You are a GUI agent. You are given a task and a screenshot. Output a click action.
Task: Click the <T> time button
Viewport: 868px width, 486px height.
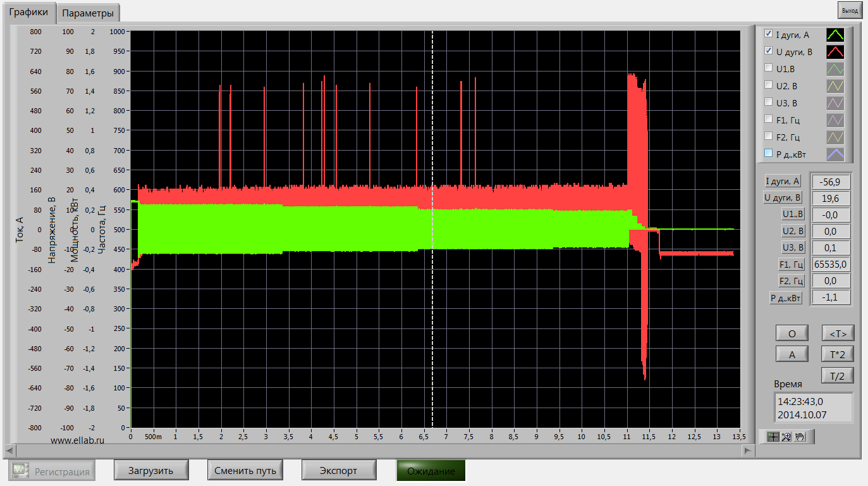(838, 333)
